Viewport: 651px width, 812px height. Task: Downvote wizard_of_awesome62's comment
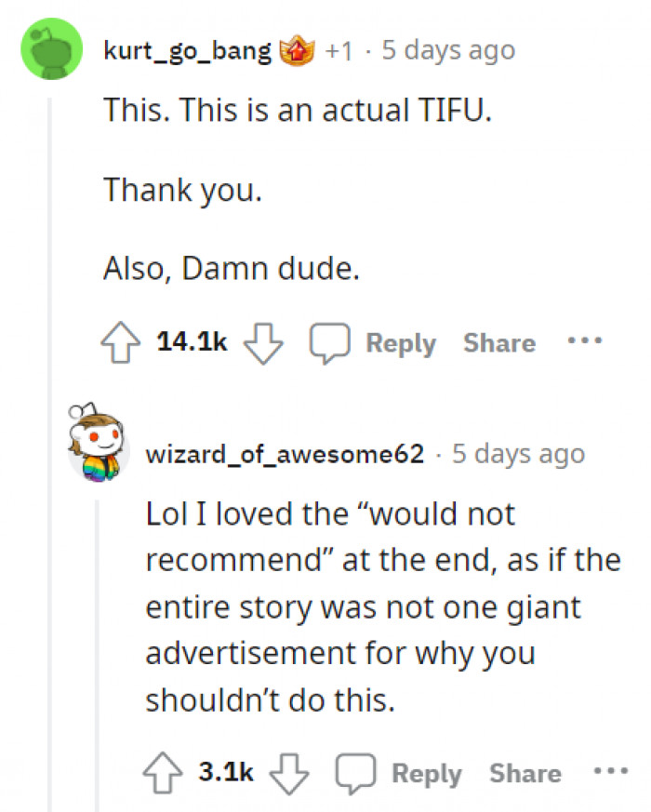coord(290,774)
